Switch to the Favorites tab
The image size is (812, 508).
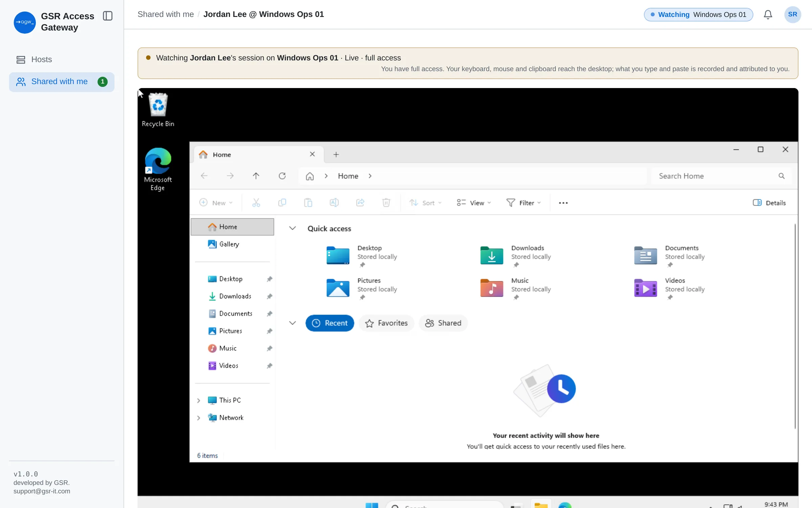(386, 323)
